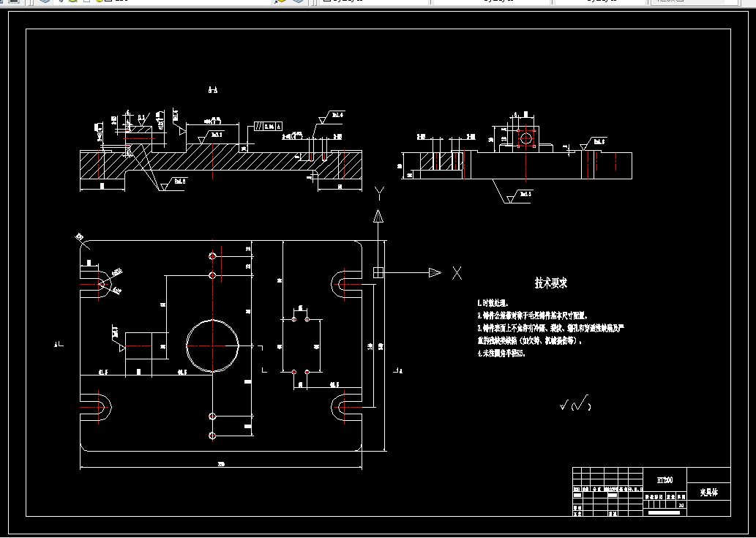Select the upper-right U-slot in plan view

(347, 285)
